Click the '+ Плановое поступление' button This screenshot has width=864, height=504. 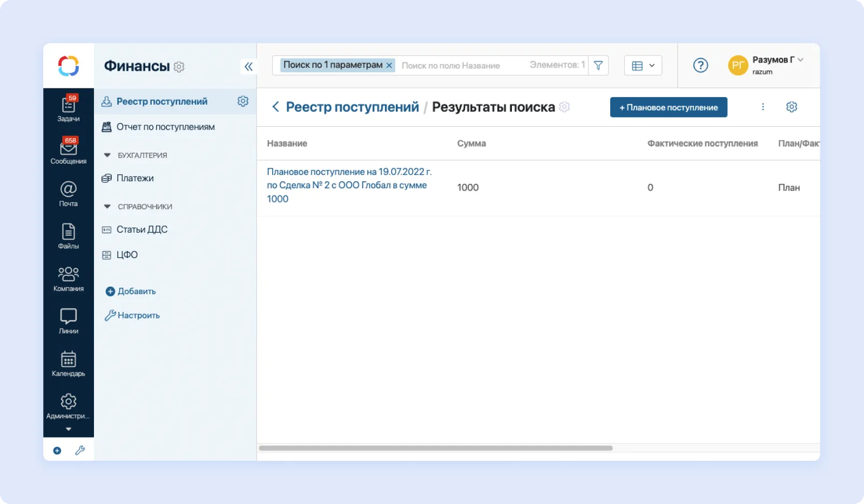click(669, 107)
